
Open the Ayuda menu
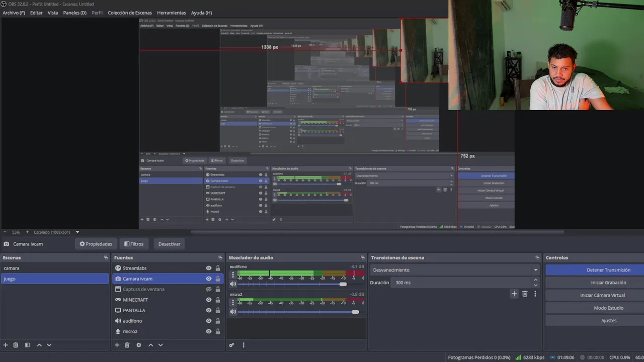[x=201, y=13]
